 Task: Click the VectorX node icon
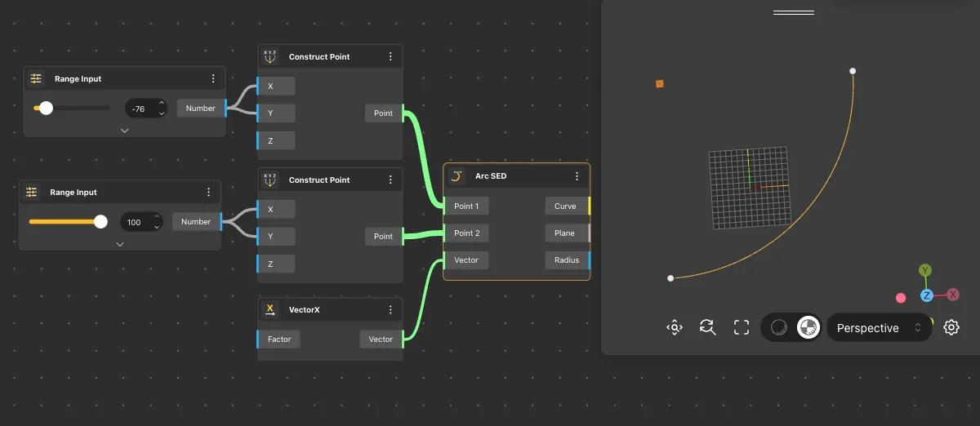click(270, 310)
